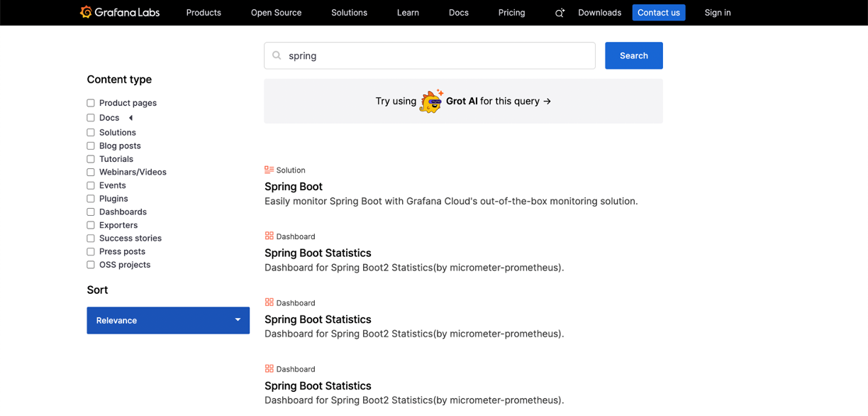868x416 pixels.
Task: Click the first Dashboard type icon
Action: coord(269,236)
